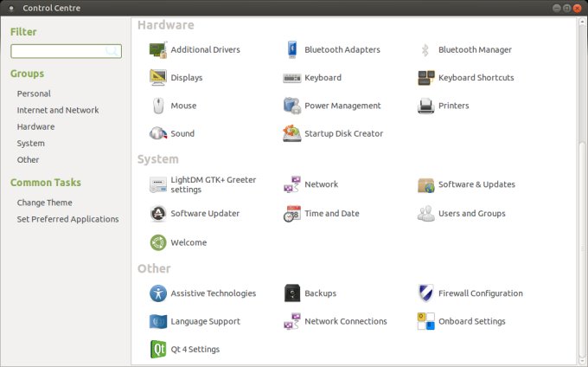The height and width of the screenshot is (367, 588).
Task: Open the Qt 4 Settings icon
Action: [x=158, y=350]
